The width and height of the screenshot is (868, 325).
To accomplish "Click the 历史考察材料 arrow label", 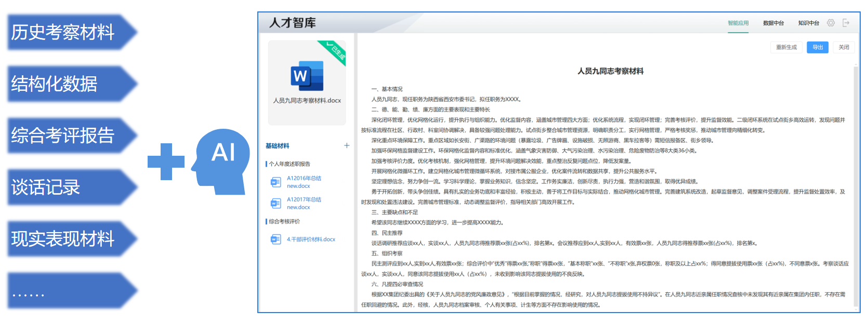I will [x=72, y=32].
